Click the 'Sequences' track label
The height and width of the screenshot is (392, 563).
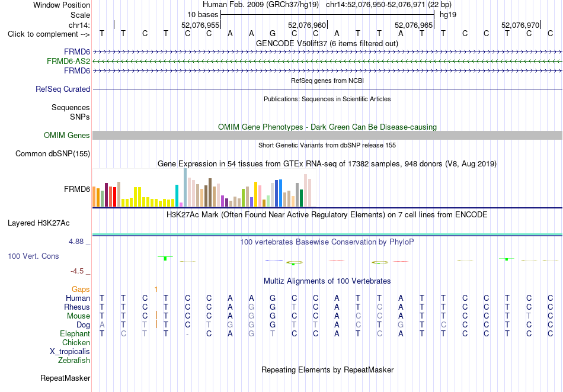tap(71, 108)
